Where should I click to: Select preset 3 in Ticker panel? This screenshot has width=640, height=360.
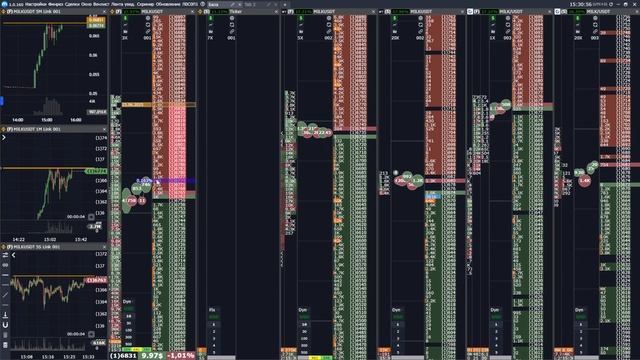(x=213, y=338)
